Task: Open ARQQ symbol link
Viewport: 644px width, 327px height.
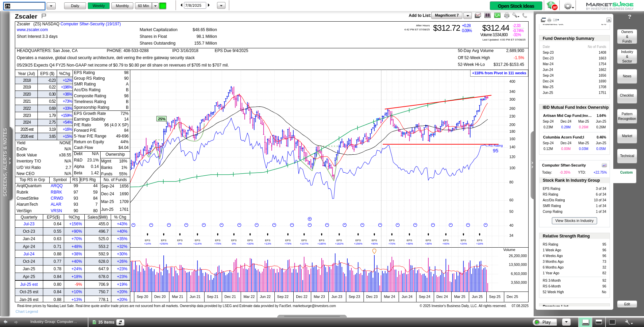Action: click(57, 186)
